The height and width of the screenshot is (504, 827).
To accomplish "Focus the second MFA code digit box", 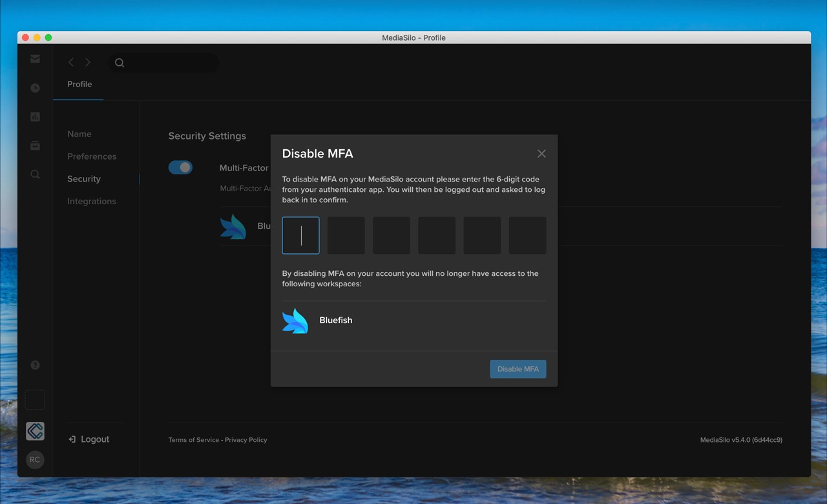I will coord(346,235).
